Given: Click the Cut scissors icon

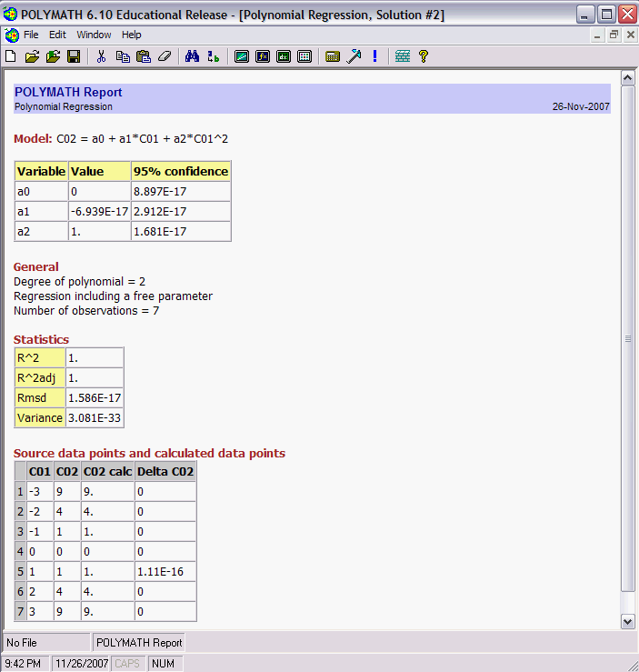Looking at the screenshot, I should 101,56.
